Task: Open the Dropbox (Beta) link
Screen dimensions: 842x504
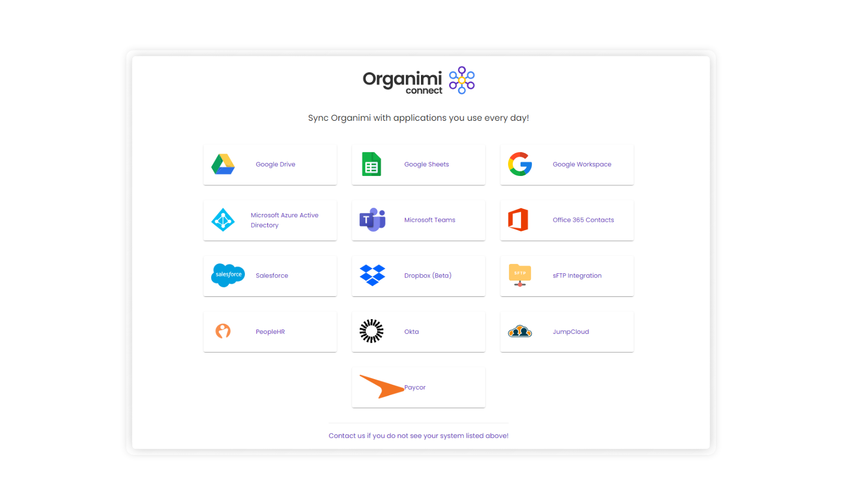Action: (428, 276)
